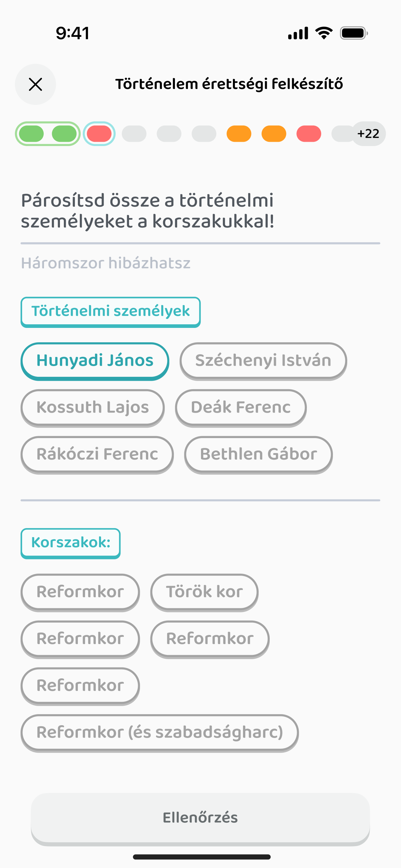Viewport: 401px width, 868px height.
Task: Select the Hunyadi János chip
Action: (x=94, y=361)
